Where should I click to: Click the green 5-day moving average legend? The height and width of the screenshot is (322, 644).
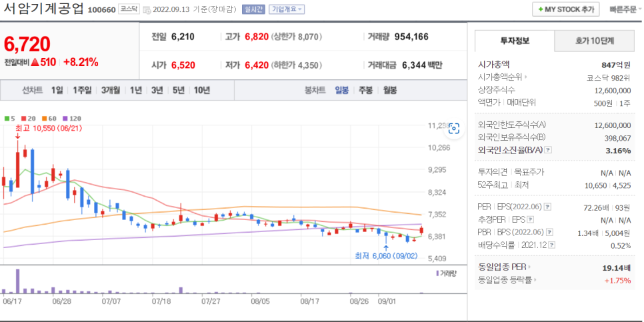click(x=9, y=118)
